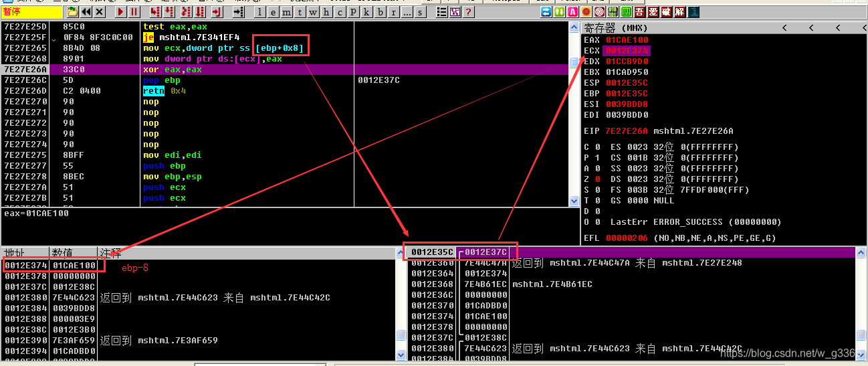868x366 pixels.
Task: Click the dark teal plugin icon after '解'
Action: tap(694, 11)
